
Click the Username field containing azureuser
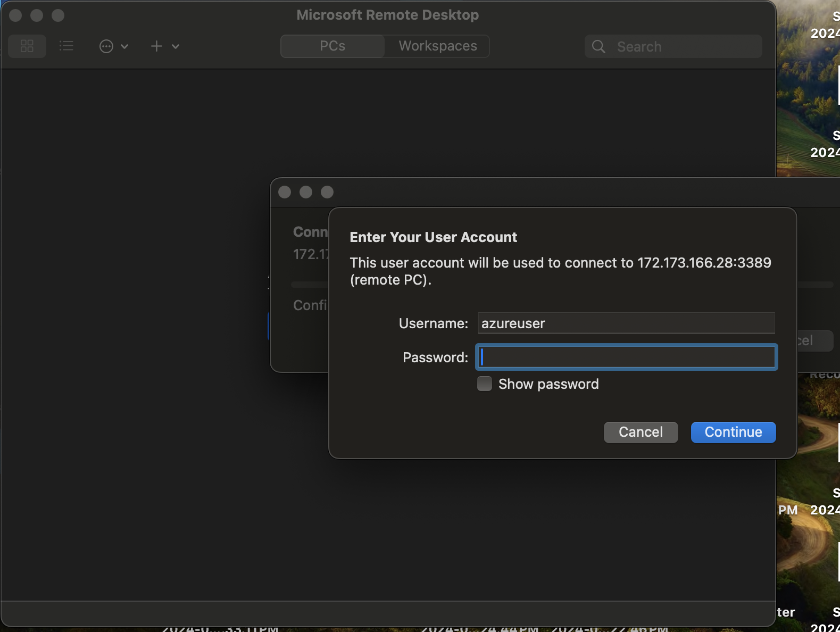tap(626, 323)
